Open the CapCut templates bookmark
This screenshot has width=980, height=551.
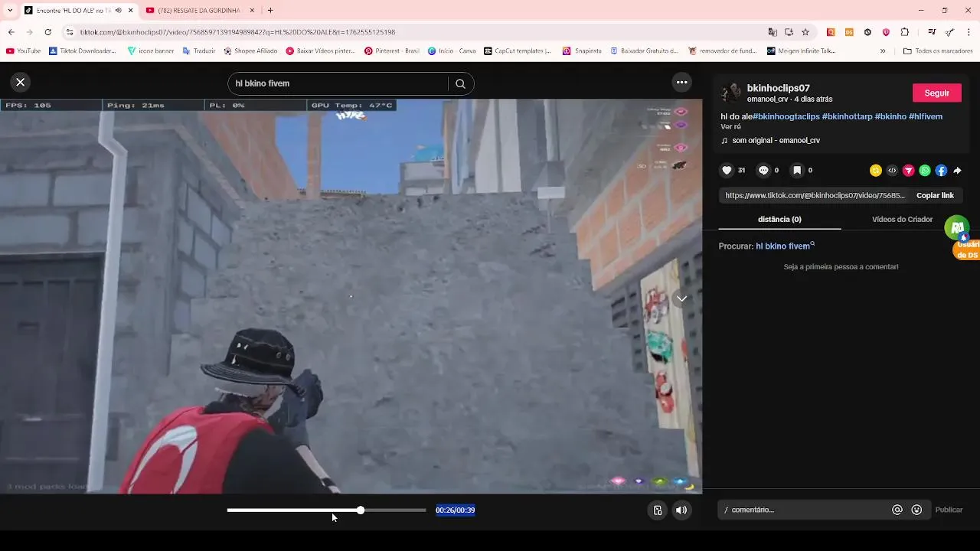(x=518, y=51)
